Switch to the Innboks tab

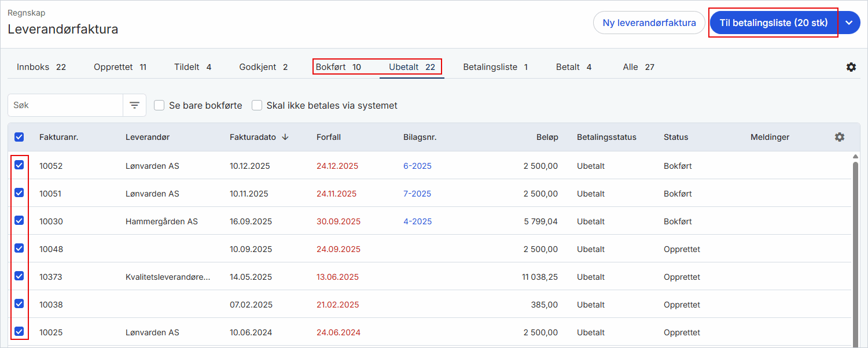tap(41, 67)
